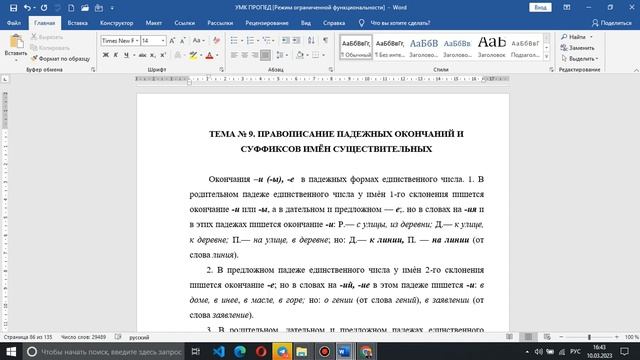Save the document with the floppy icon

13,8
